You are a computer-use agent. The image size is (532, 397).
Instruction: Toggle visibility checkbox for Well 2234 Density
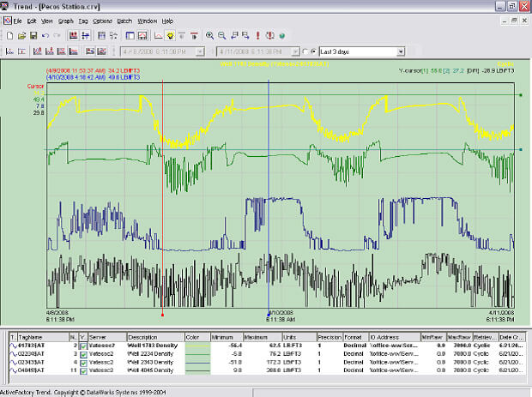pos(83,355)
